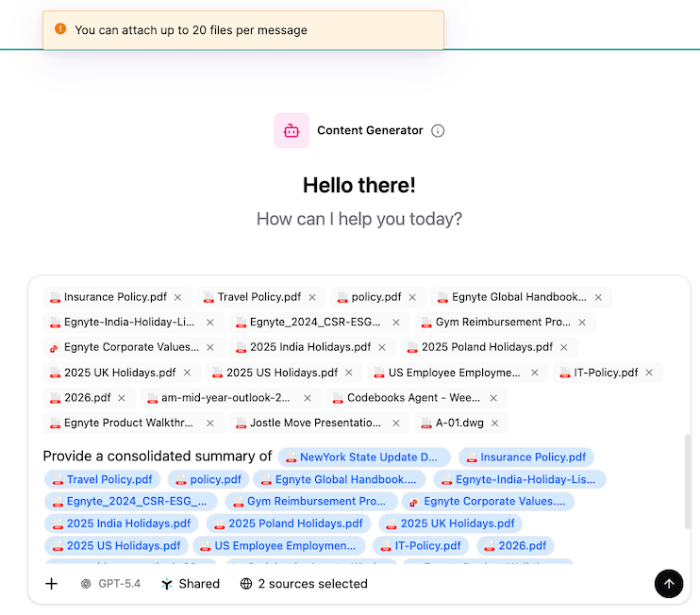Click 2025 US Holidays.pdf mention in prompt
This screenshot has height=615, width=700.
pos(117,546)
